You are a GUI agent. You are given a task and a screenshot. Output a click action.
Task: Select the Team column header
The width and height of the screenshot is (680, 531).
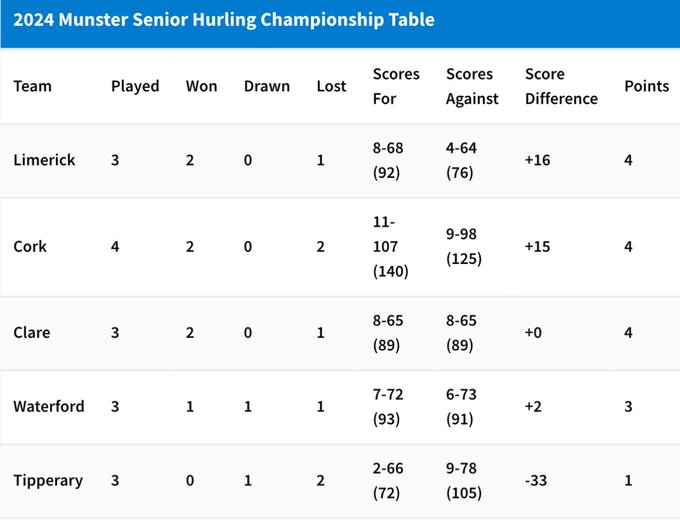pos(33,86)
